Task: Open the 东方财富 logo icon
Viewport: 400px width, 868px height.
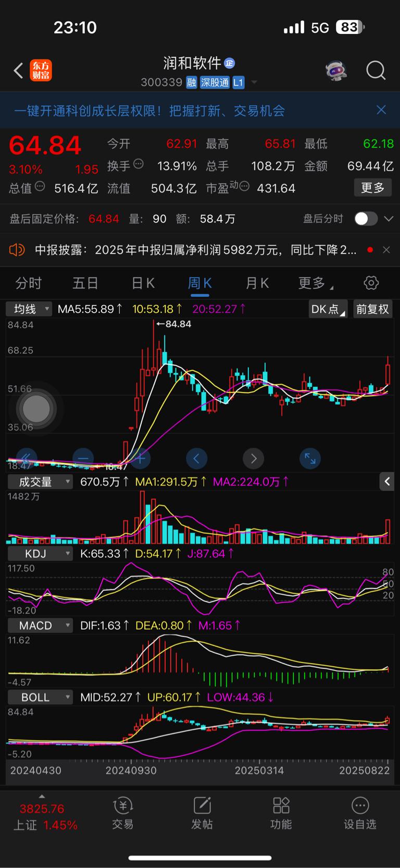Action: click(x=41, y=70)
